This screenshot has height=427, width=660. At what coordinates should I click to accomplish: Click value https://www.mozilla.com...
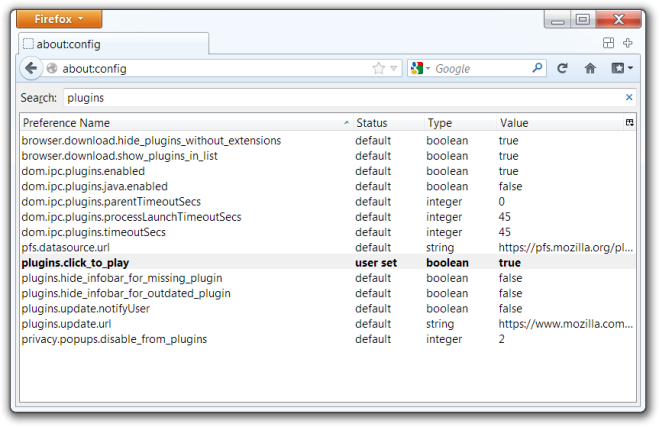tap(566, 324)
